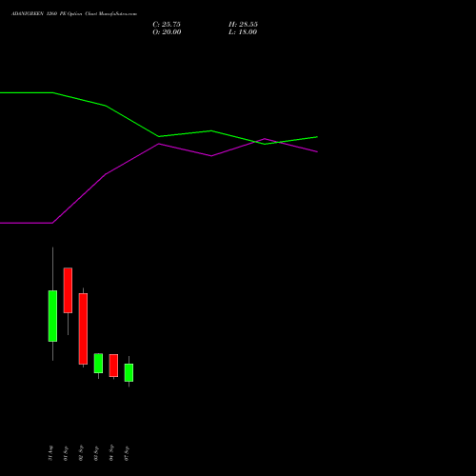Click the 31 Aug green candlestick
This screenshot has width=476, height=476.
pyautogui.click(x=52, y=316)
